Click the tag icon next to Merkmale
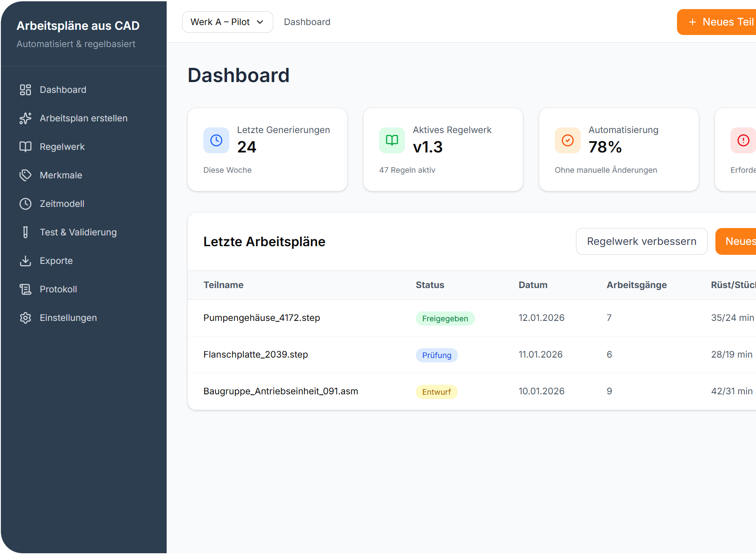 click(x=25, y=175)
